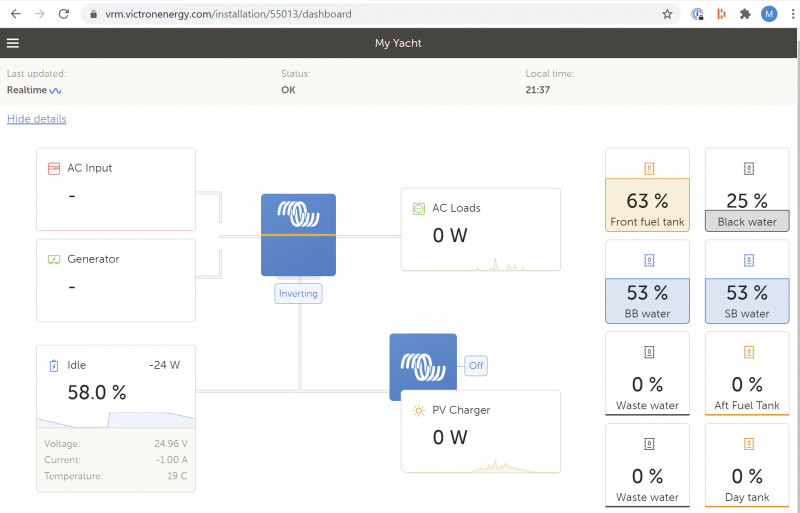800x513 pixels.
Task: Select the Aft Fuel Tank tile
Action: (747, 373)
